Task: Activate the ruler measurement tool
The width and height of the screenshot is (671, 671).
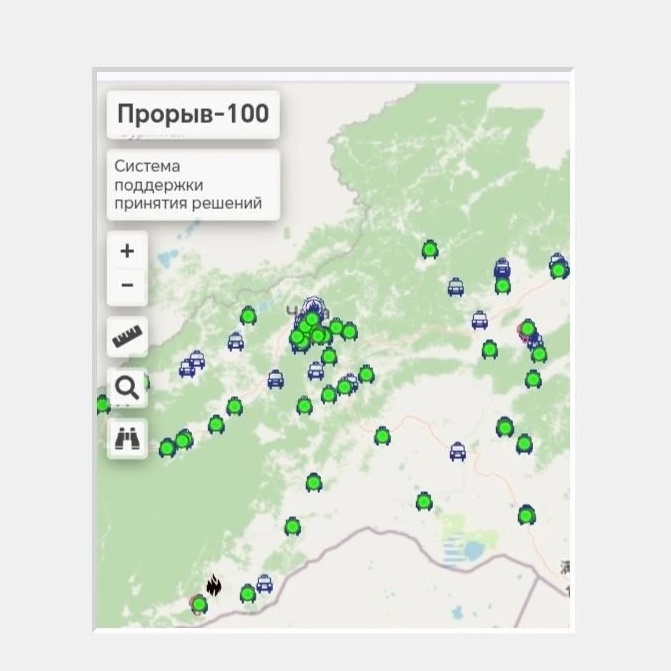Action: coord(127,338)
